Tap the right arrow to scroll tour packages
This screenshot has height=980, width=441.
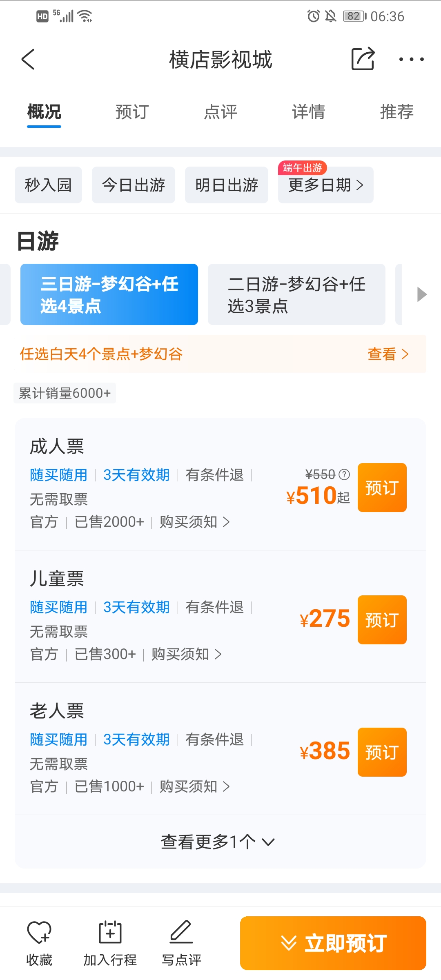pyautogui.click(x=422, y=294)
